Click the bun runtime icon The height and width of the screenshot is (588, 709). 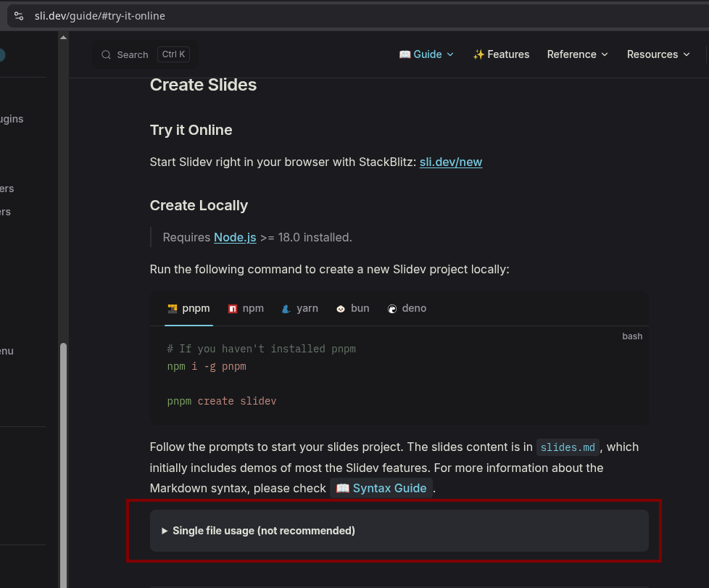coord(340,308)
